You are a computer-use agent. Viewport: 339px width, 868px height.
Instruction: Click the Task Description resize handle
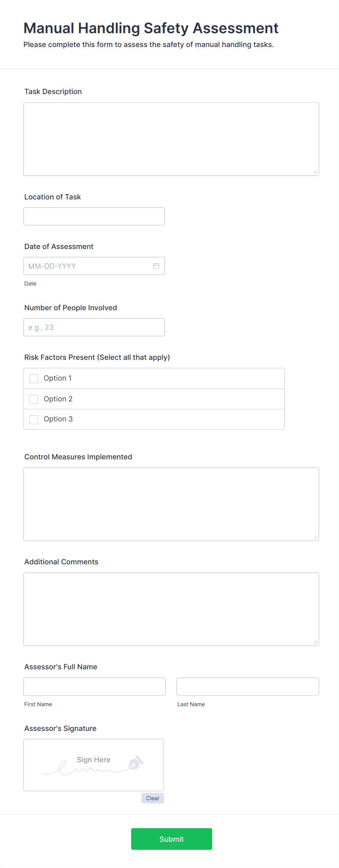[315, 172]
